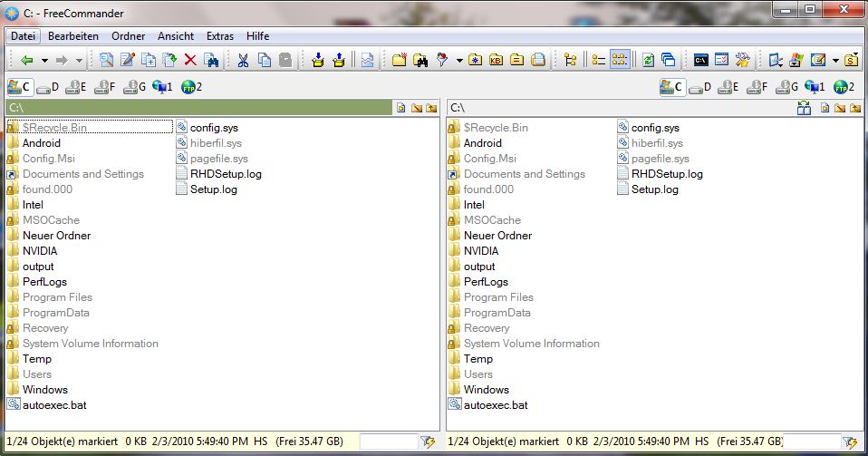Click the right pane C:\ address bar
This screenshot has width=868, height=456.
point(620,108)
